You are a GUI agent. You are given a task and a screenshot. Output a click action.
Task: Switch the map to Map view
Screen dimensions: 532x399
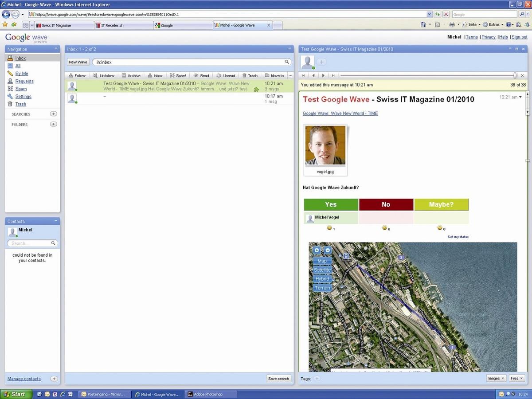tap(322, 261)
